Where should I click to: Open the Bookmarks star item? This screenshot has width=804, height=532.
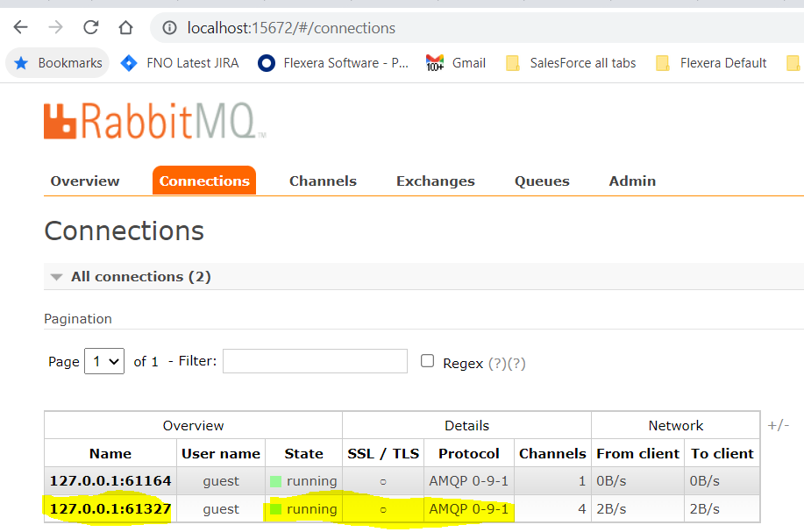click(x=58, y=63)
